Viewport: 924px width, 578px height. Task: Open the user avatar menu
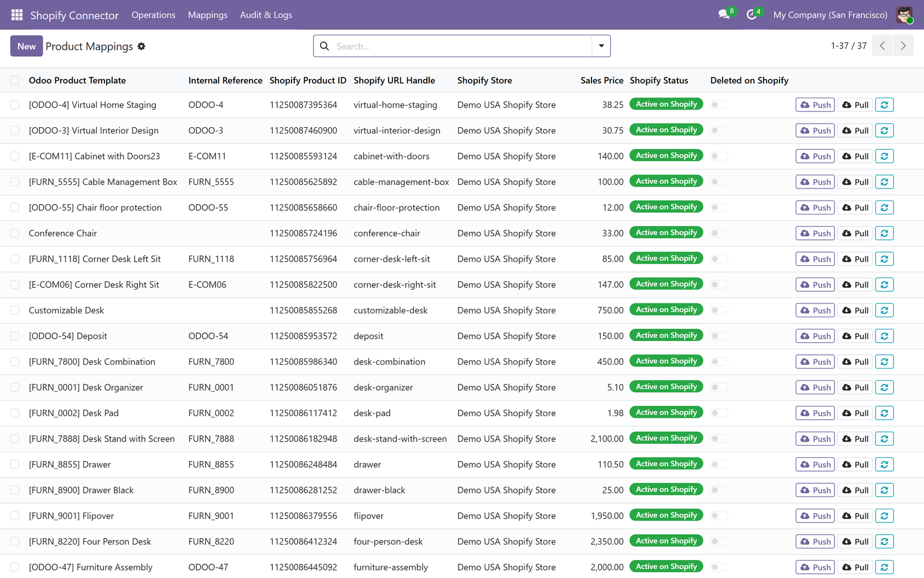tap(904, 15)
